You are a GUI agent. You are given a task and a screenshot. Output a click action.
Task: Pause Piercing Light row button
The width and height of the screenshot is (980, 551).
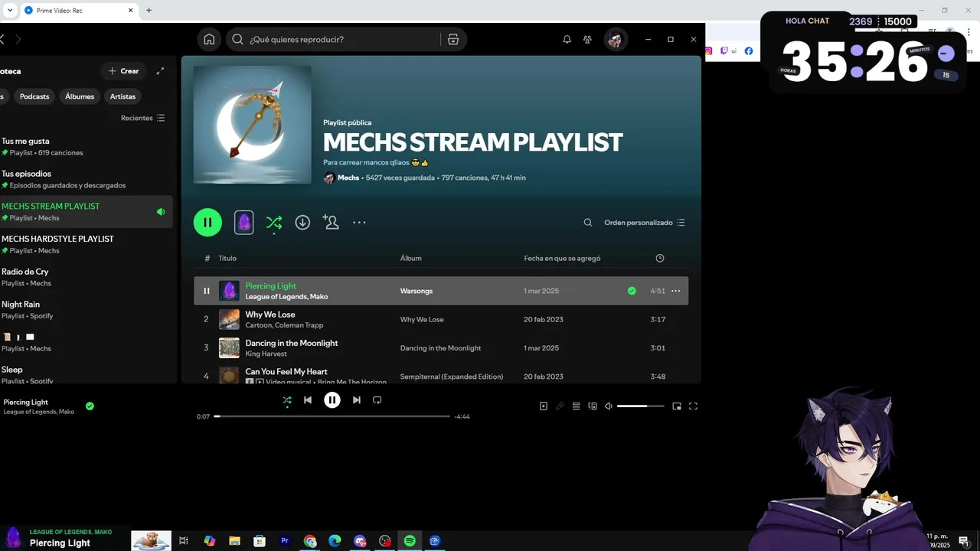coord(207,291)
